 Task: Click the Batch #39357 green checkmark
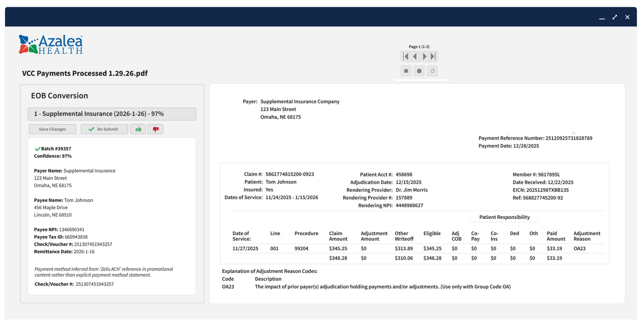coord(38,149)
